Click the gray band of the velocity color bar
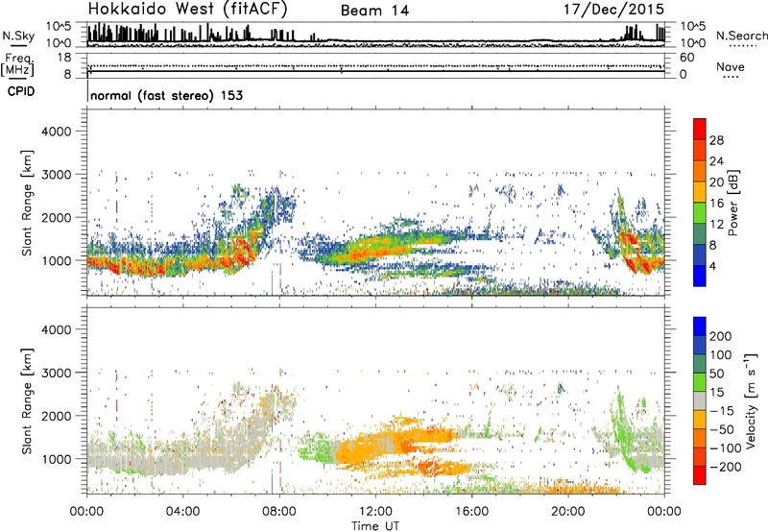Viewport: 768px width, 532px height. (x=700, y=400)
